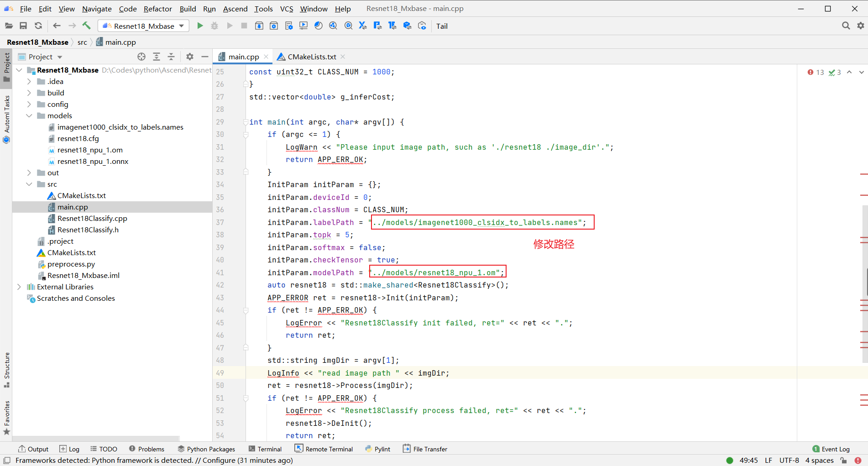Run Resnet18_Mxbase with green play icon
The image size is (868, 466).
[200, 26]
